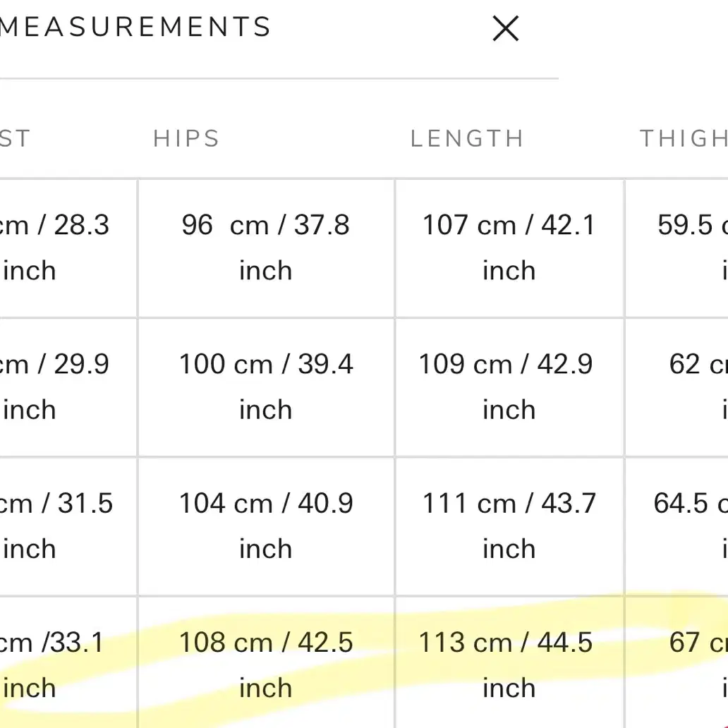Screen dimensions: 728x728
Task: Click the THIGH column header
Action: click(684, 138)
